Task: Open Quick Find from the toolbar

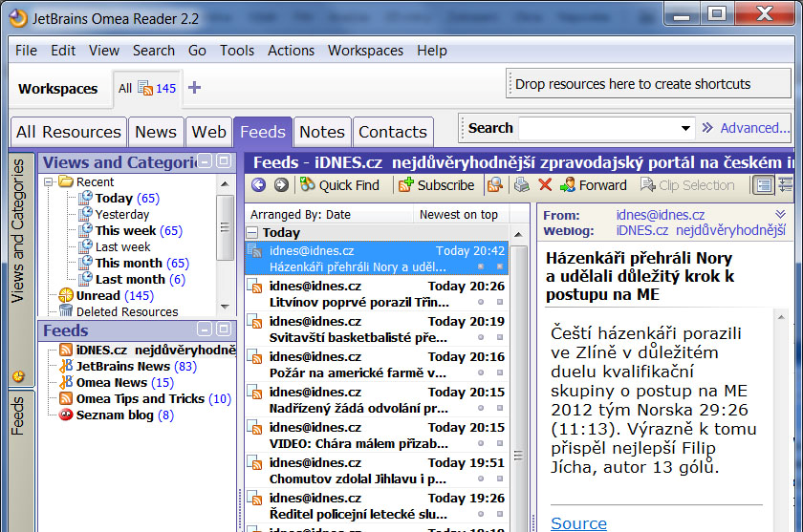Action: 339,184
